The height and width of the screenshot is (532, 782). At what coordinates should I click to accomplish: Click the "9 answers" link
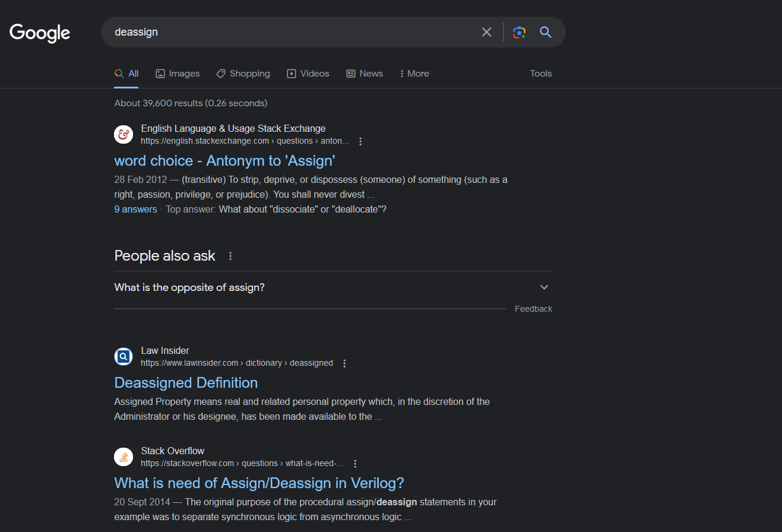135,210
